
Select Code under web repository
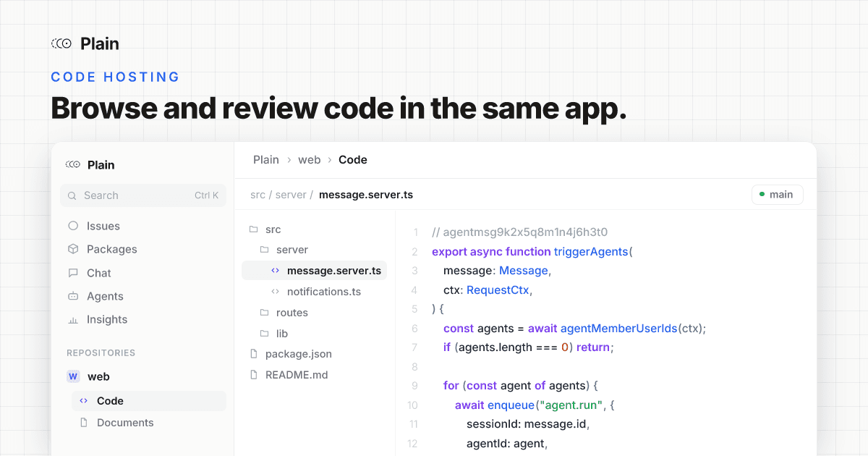click(148, 401)
